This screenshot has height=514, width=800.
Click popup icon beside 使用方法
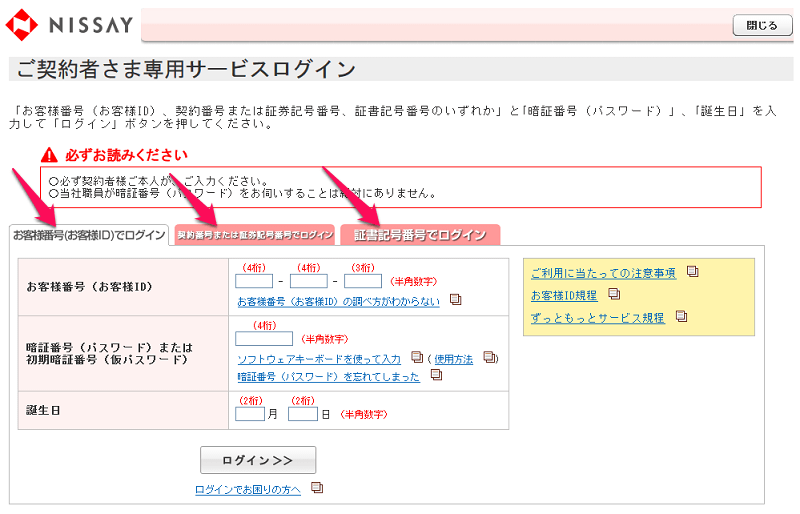click(489, 357)
